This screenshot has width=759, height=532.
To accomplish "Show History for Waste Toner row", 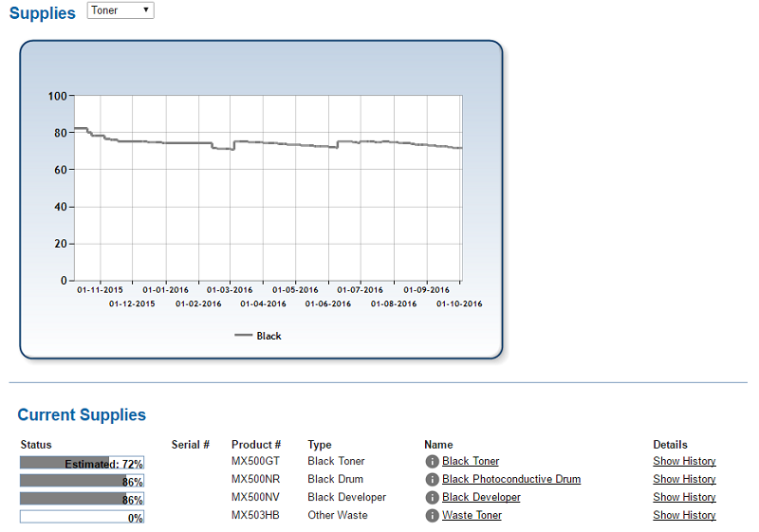I will [x=684, y=515].
